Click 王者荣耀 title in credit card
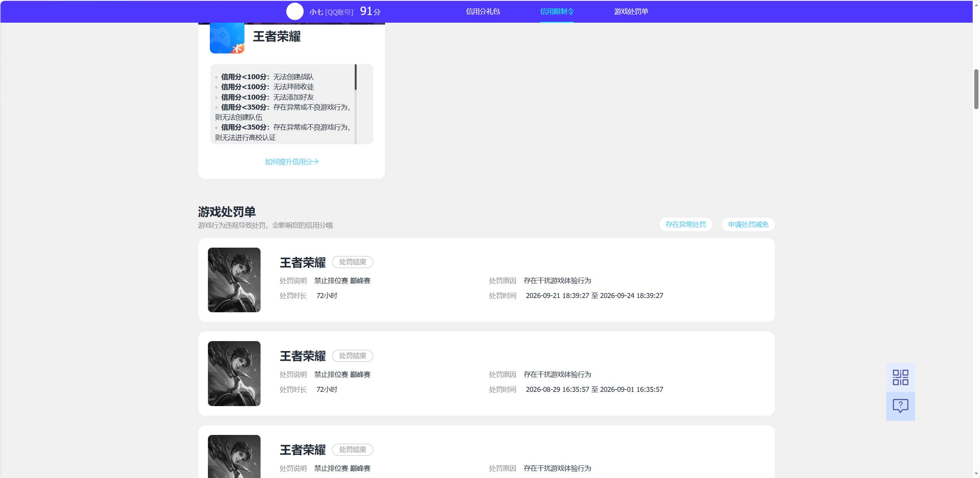Screen dimensions: 980x478 coord(277,37)
